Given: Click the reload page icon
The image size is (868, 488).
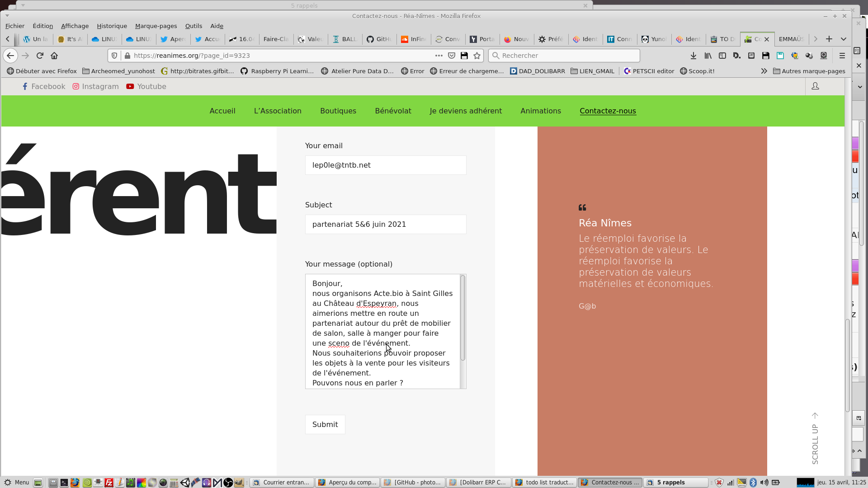Looking at the screenshot, I should point(40,56).
